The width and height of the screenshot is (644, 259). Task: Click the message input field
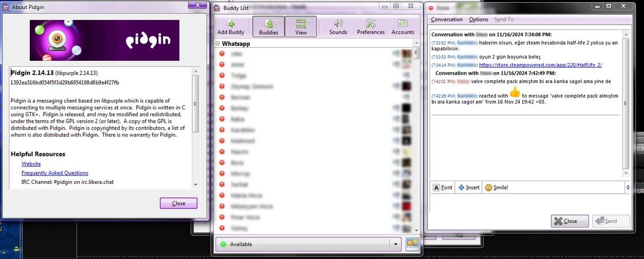click(x=530, y=203)
